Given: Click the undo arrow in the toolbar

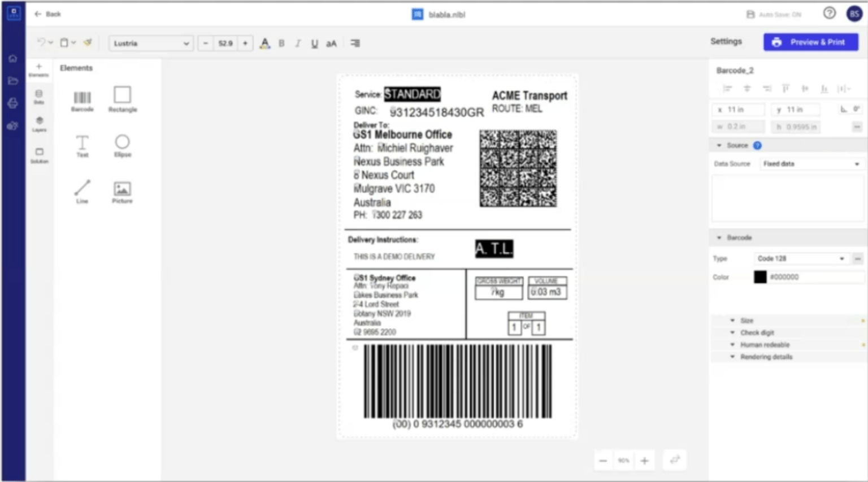Looking at the screenshot, I should pos(42,42).
